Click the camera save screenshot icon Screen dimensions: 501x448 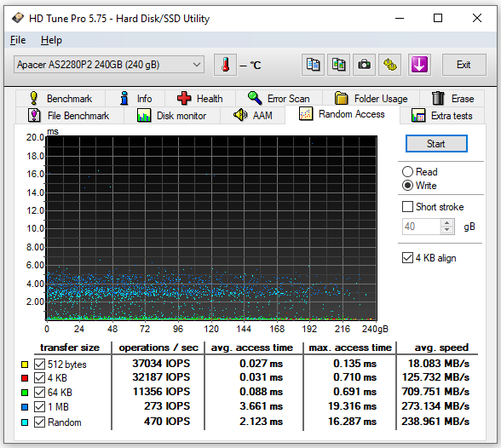point(364,65)
